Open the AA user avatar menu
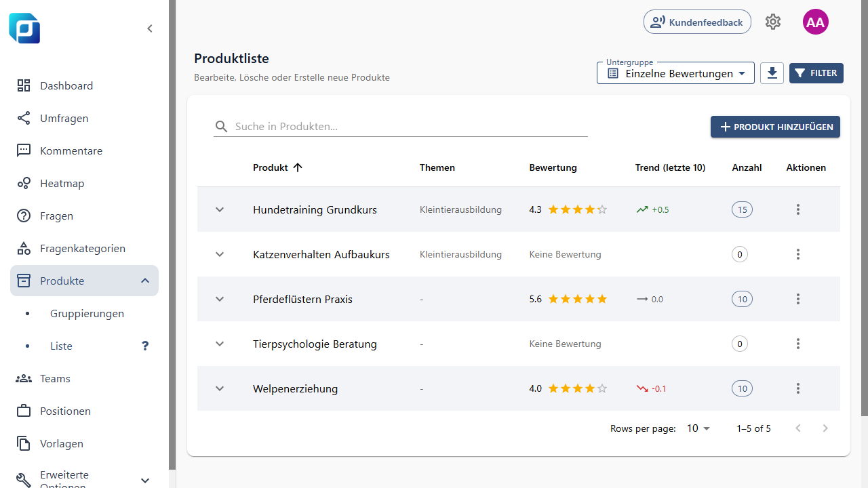Image resolution: width=868 pixels, height=488 pixels. click(816, 22)
